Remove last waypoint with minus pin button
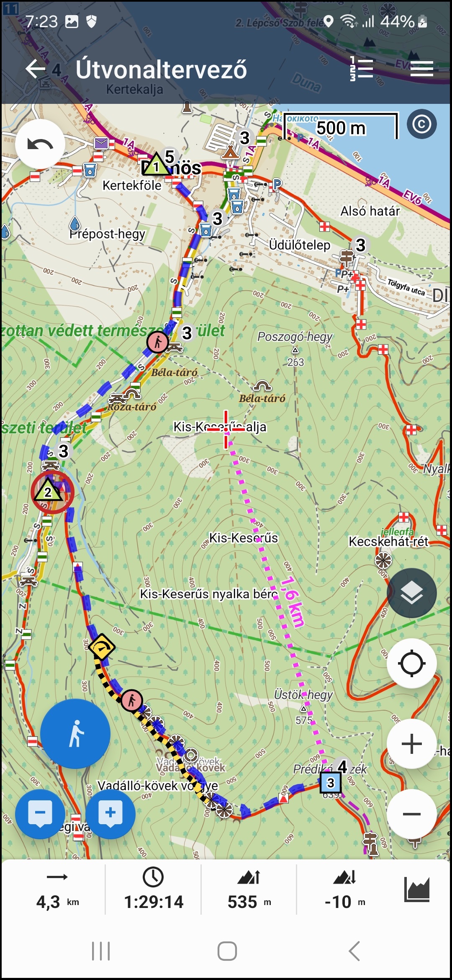Image resolution: width=452 pixels, height=980 pixels. click(40, 814)
